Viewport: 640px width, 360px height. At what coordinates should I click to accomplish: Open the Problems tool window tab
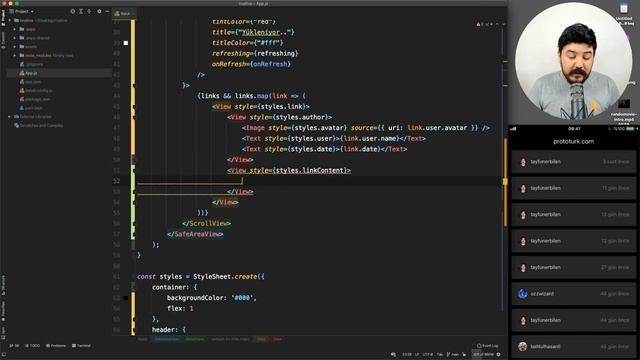[x=56, y=346]
